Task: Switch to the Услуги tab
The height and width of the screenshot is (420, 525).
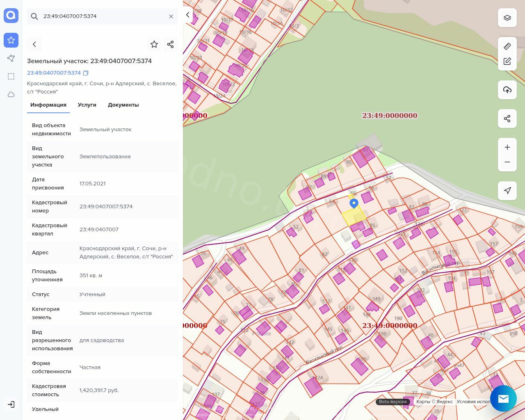Action: click(87, 105)
